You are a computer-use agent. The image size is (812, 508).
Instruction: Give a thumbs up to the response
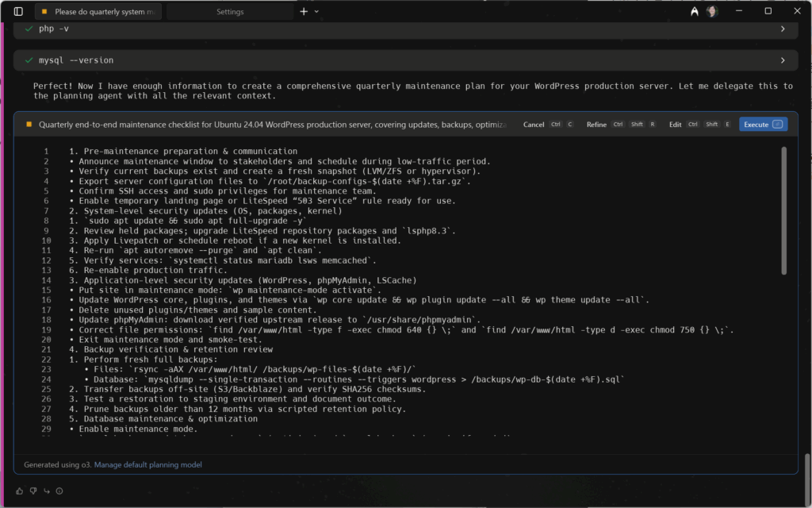(x=20, y=491)
